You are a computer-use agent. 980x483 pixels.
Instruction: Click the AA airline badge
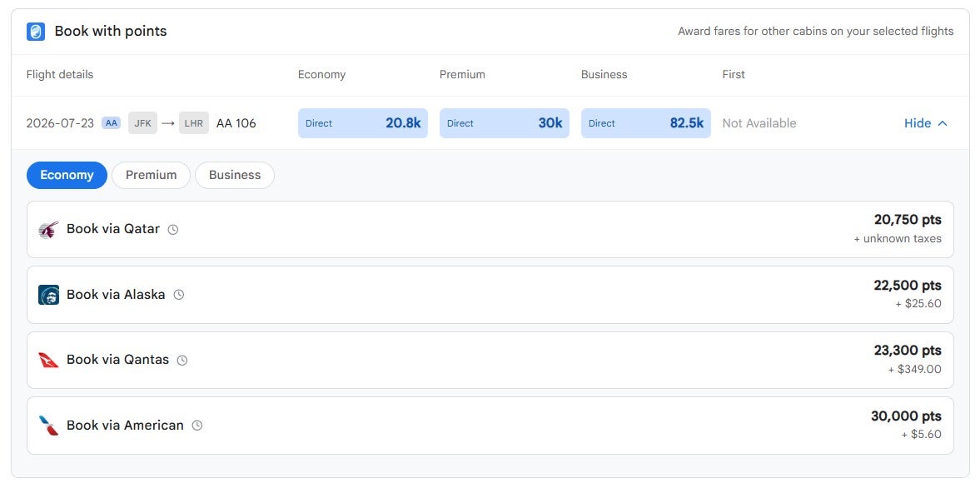pyautogui.click(x=112, y=123)
